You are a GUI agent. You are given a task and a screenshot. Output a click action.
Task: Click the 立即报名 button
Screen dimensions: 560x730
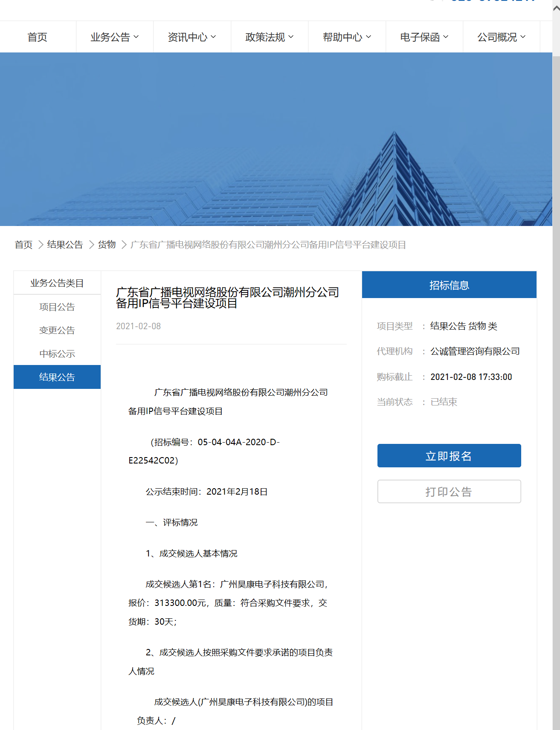tap(449, 456)
